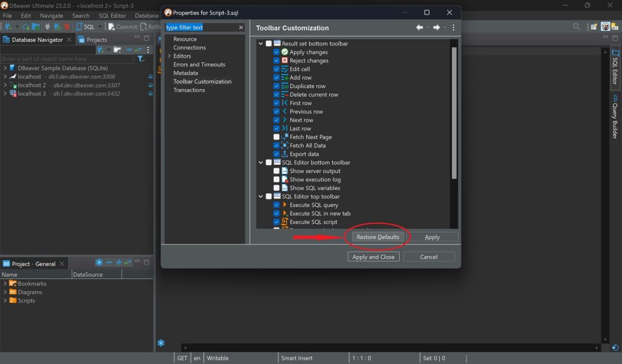Open the Navigate menu
The height and width of the screenshot is (364, 622).
point(52,15)
